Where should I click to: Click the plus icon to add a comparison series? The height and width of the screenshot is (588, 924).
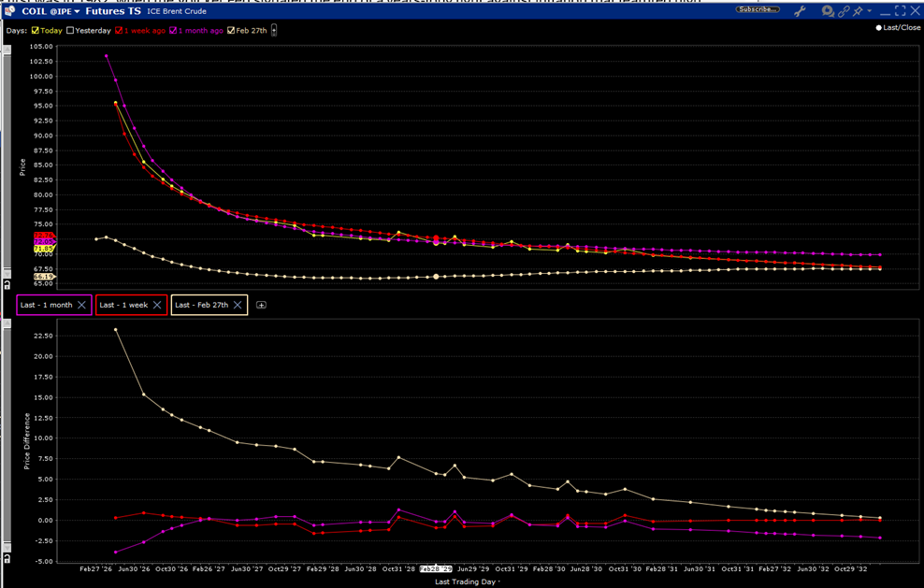click(x=262, y=304)
